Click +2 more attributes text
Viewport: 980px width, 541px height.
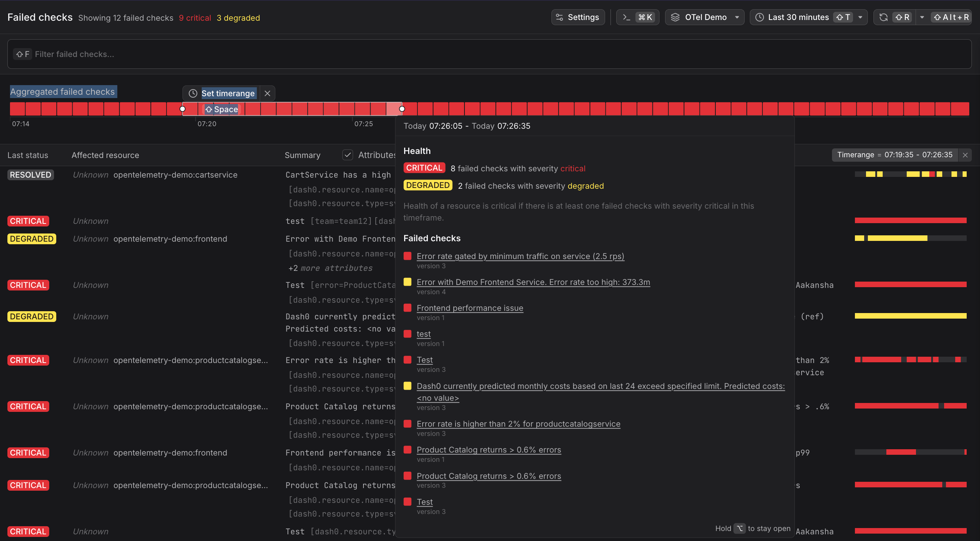click(330, 268)
